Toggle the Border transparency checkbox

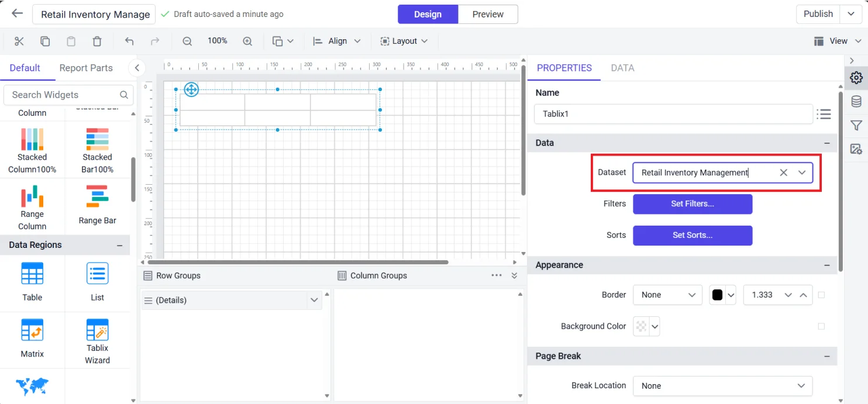point(821,295)
